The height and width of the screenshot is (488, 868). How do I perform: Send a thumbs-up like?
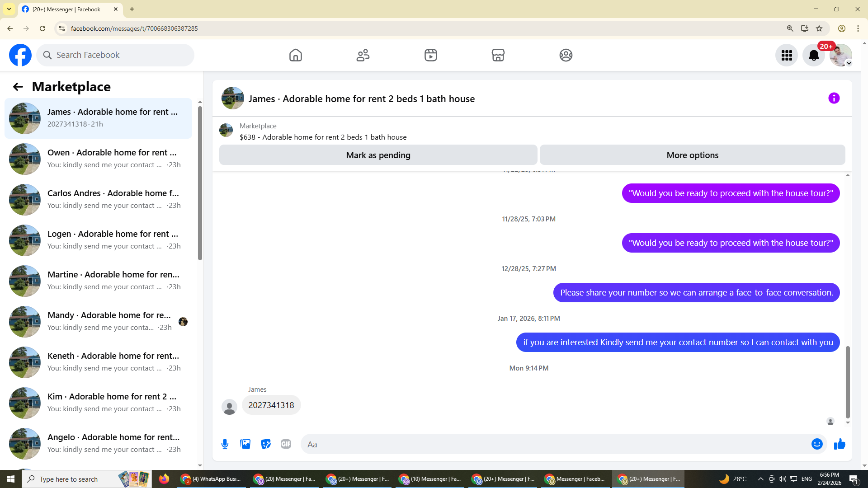pyautogui.click(x=840, y=444)
